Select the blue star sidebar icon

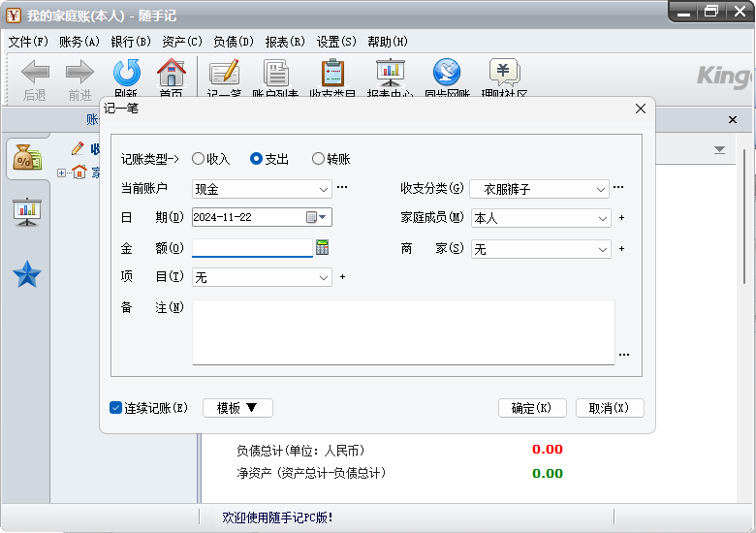[27, 275]
